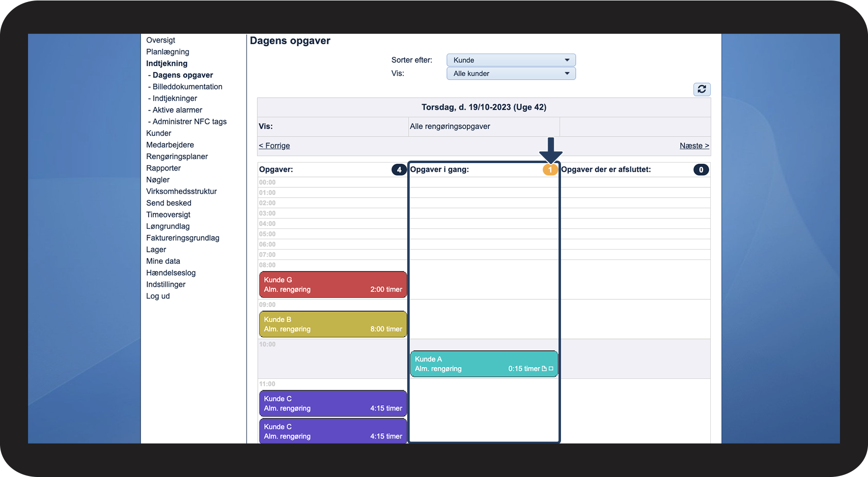Click the 11:00 time slot label
Screen dimensions: 868x477
(x=267, y=384)
